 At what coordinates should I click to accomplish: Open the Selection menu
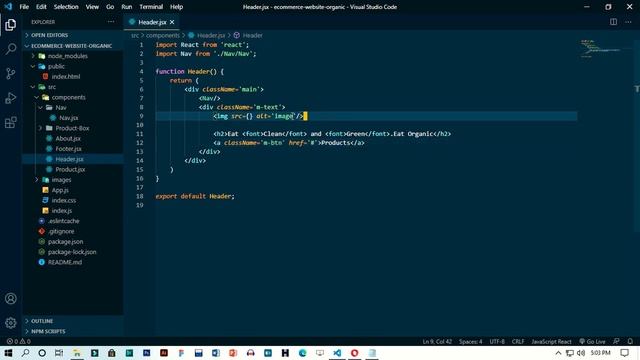click(66, 7)
